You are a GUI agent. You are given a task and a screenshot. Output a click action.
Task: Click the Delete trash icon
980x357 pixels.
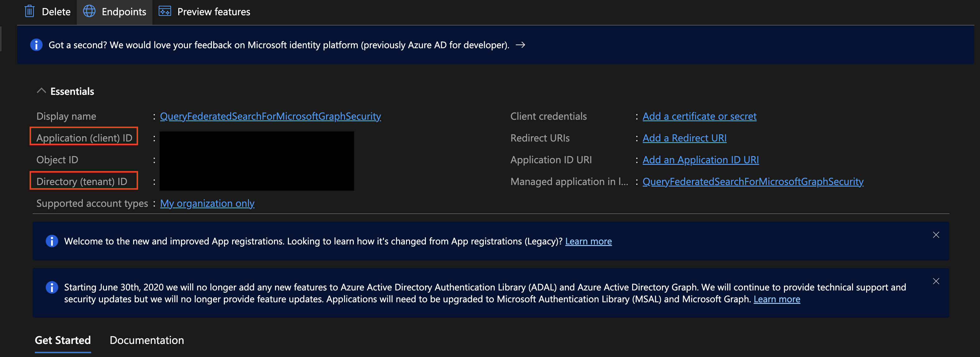tap(30, 12)
